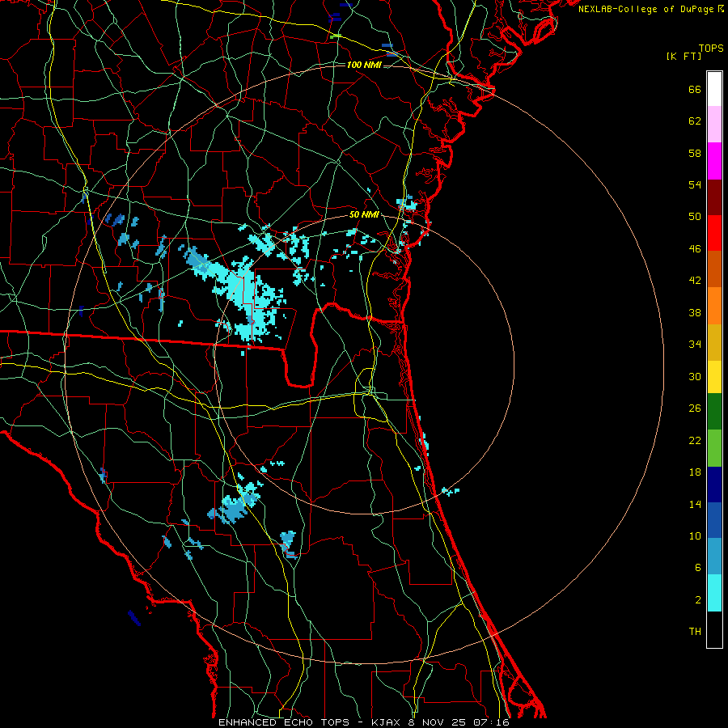The image size is (728, 728).
Task: Click the legend value '62'
Action: point(695,121)
